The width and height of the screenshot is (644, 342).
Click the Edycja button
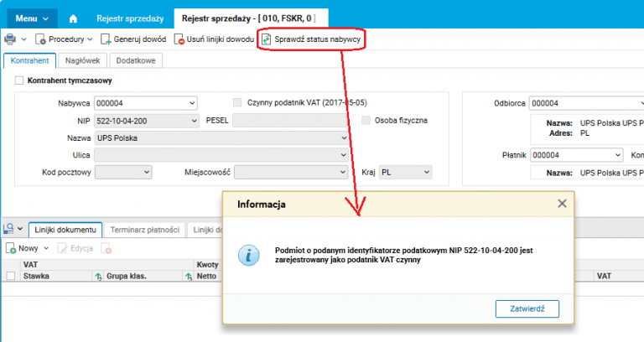76,248
